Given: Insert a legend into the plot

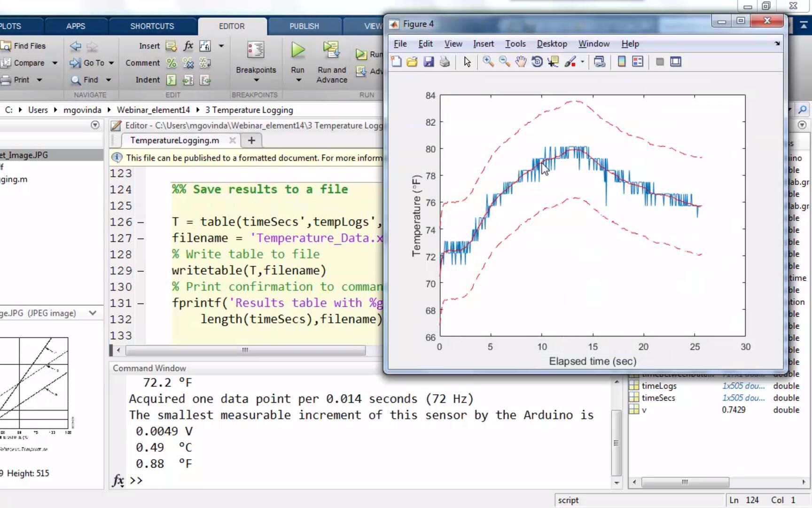Looking at the screenshot, I should pos(637,62).
